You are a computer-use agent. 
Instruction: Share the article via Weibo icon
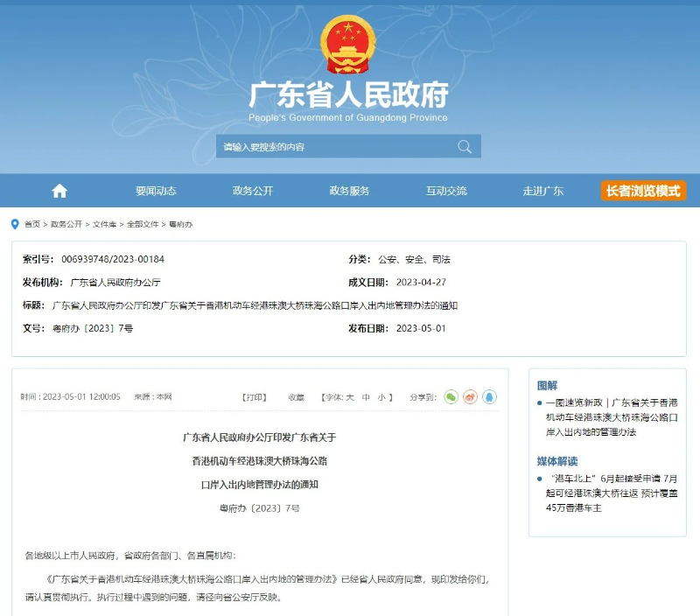(x=470, y=397)
